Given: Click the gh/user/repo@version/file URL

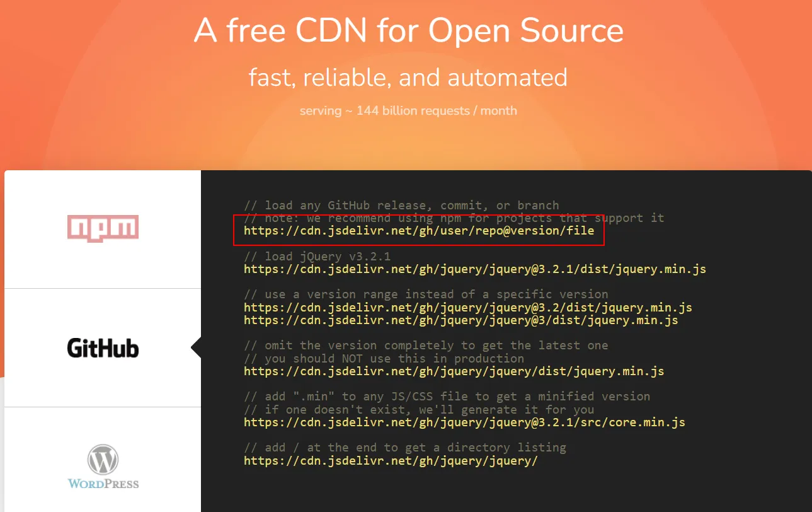Looking at the screenshot, I should click(419, 230).
